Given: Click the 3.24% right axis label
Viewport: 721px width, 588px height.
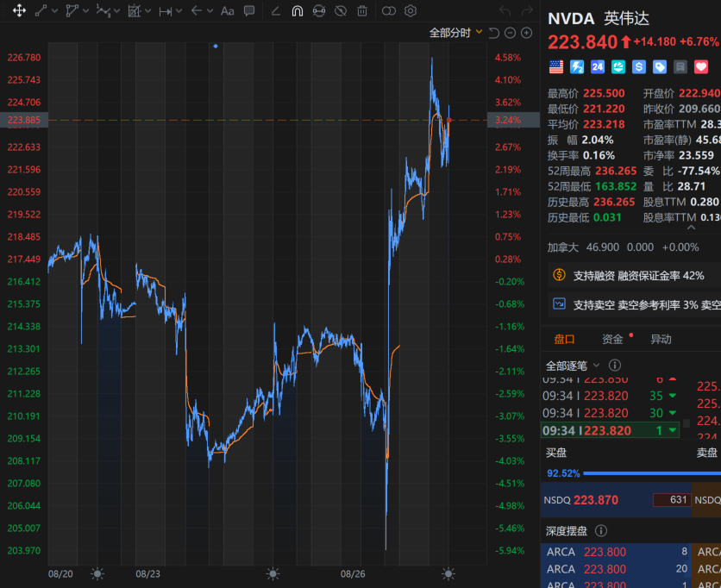Looking at the screenshot, I should pyautogui.click(x=513, y=120).
